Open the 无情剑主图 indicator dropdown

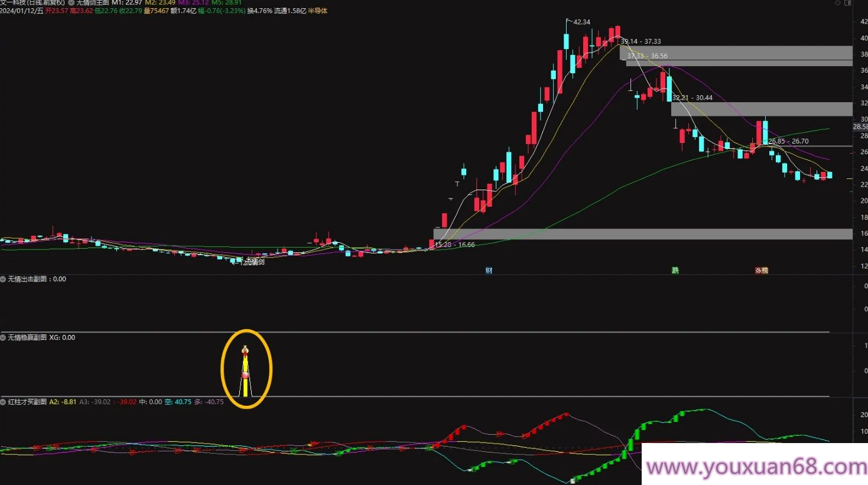point(71,3)
